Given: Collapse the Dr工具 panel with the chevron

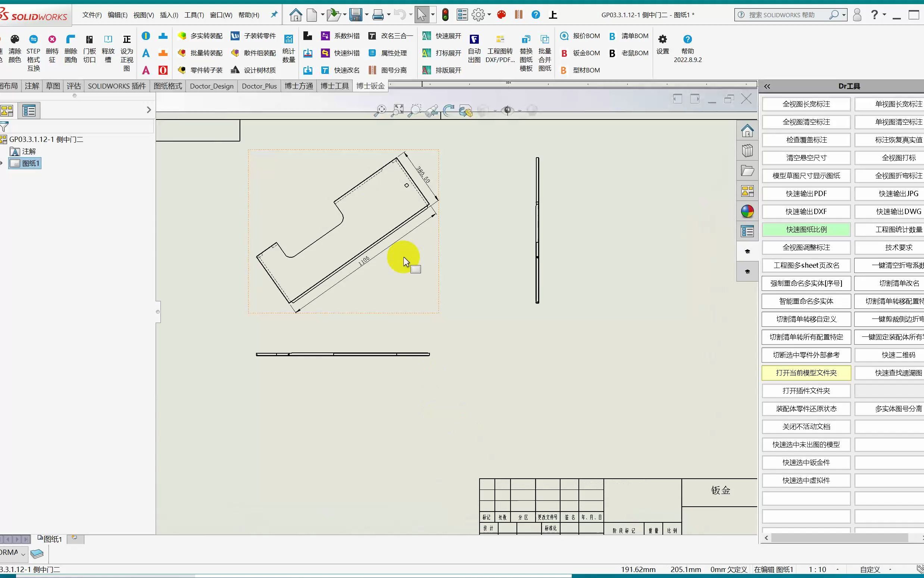Looking at the screenshot, I should pos(768,86).
